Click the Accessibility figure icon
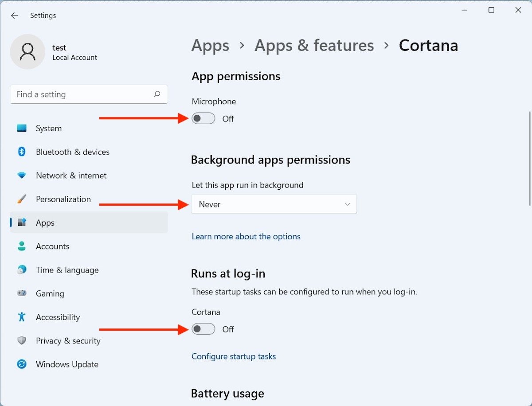Image resolution: width=532 pixels, height=406 pixels. pos(22,317)
